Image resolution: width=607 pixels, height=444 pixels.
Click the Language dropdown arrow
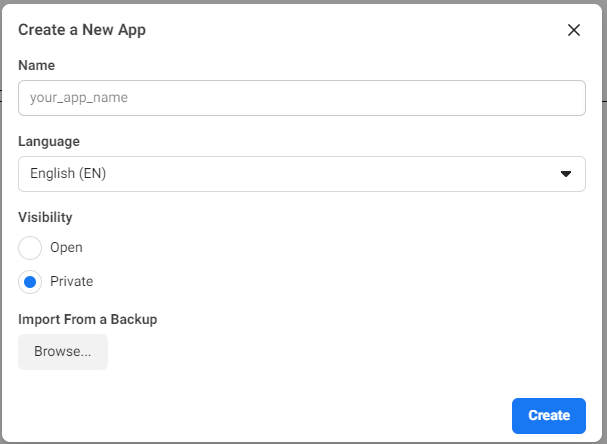click(x=566, y=174)
